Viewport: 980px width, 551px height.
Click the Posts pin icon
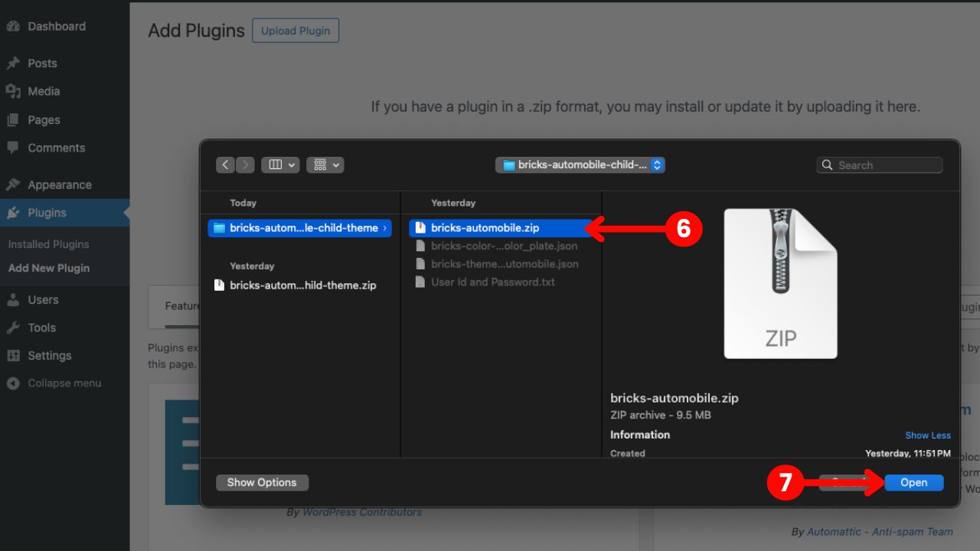(x=13, y=63)
